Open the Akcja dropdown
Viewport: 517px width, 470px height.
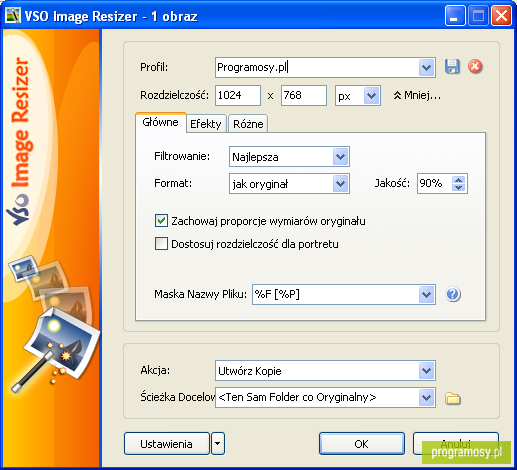pyautogui.click(x=426, y=371)
